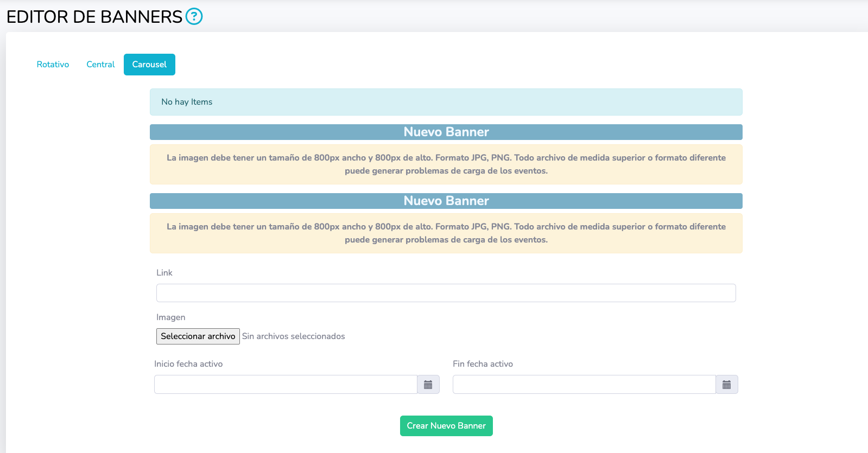Image resolution: width=868 pixels, height=453 pixels.
Task: Click the second image size warning box
Action: (446, 233)
